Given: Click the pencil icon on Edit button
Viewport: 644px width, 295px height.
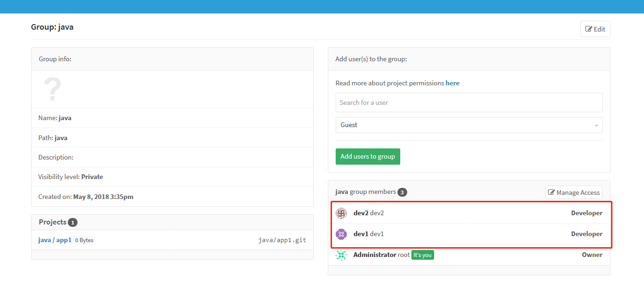Looking at the screenshot, I should [x=589, y=29].
